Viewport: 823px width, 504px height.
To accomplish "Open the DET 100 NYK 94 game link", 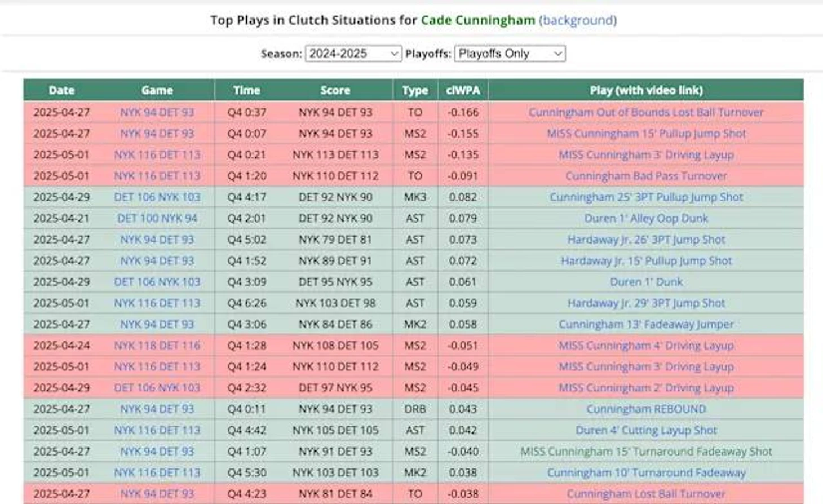I will tap(157, 218).
